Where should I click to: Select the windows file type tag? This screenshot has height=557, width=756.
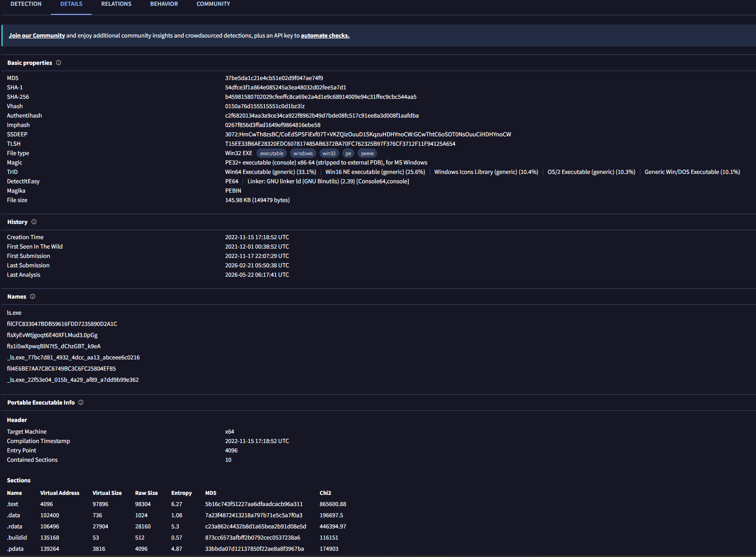pos(303,153)
